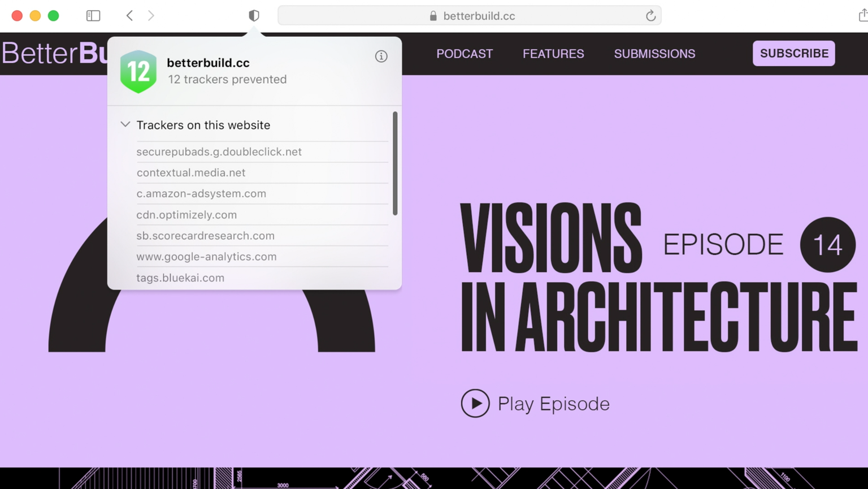Go back to the previous page
The image size is (868, 489).
[129, 16]
